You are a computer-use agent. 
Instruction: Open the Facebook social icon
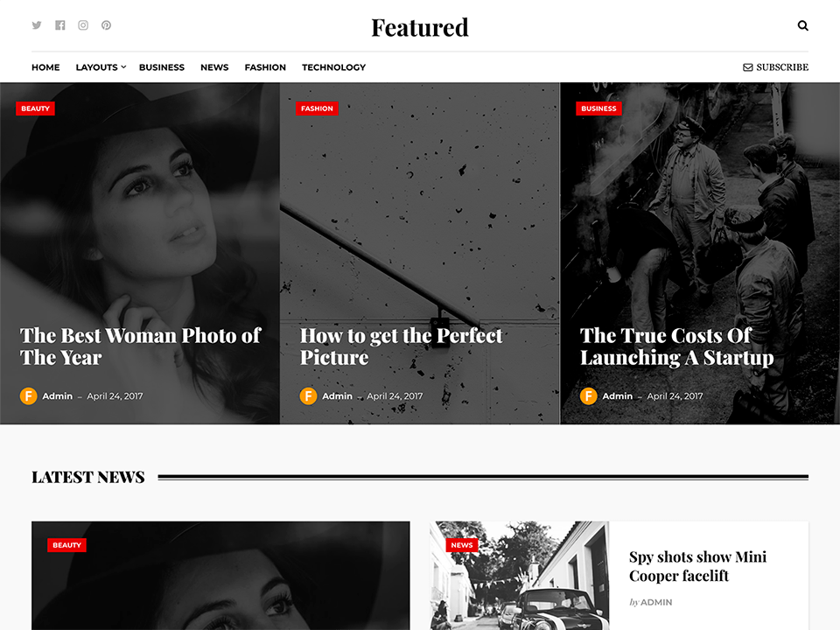click(60, 25)
